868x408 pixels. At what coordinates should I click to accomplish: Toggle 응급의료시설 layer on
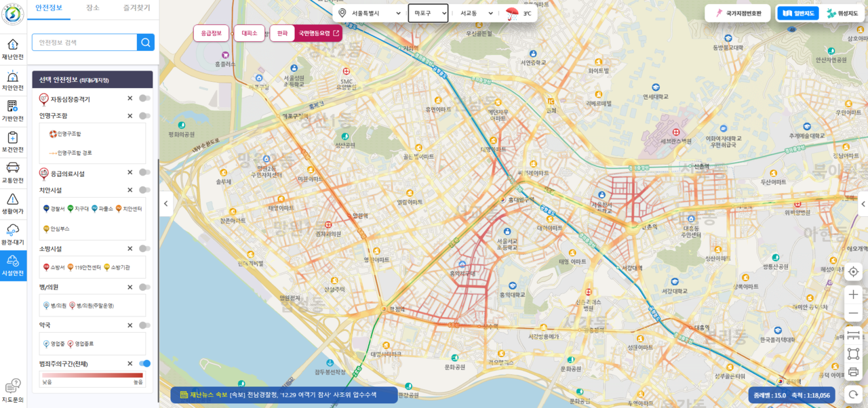pos(144,174)
